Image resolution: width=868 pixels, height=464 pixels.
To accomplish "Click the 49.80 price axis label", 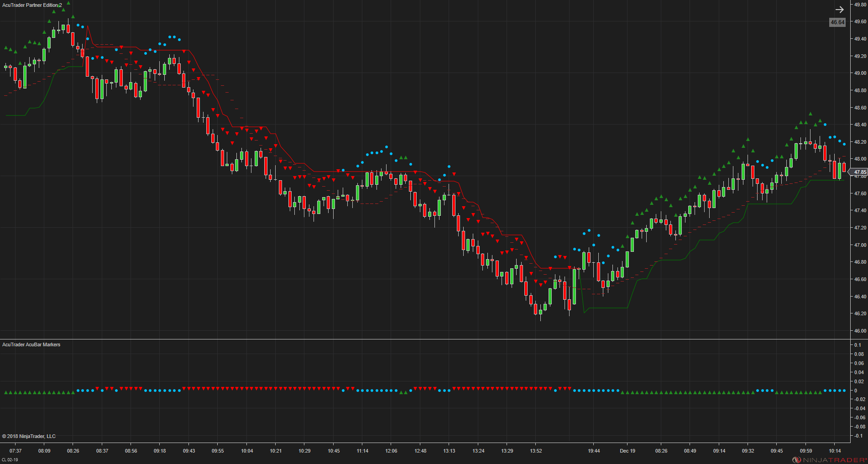I will click(x=860, y=5).
